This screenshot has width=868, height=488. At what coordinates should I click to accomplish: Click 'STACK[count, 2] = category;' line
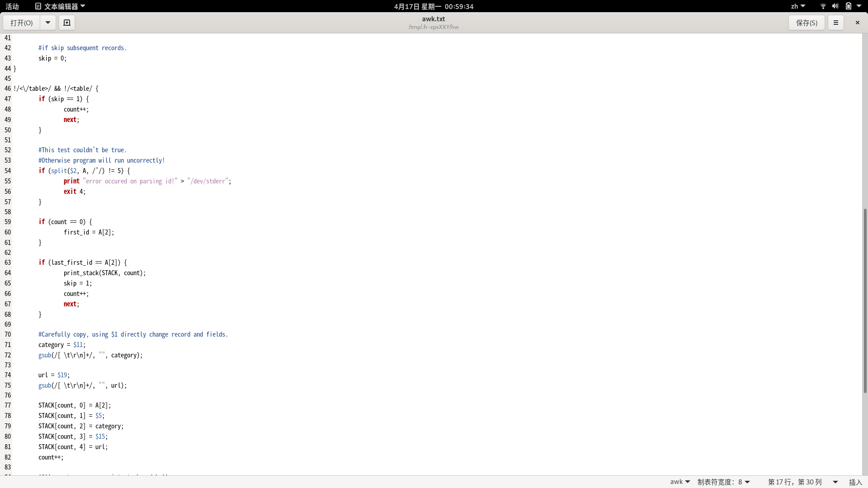81,426
